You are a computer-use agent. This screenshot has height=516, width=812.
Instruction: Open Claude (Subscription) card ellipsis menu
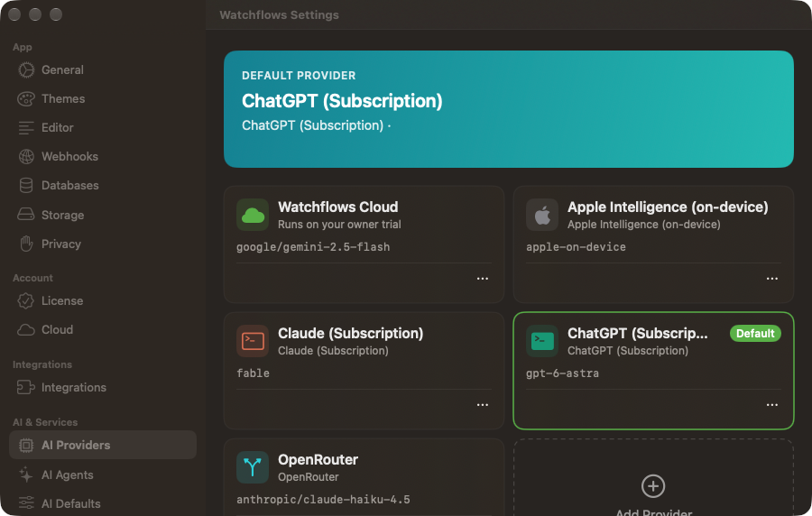click(x=482, y=405)
